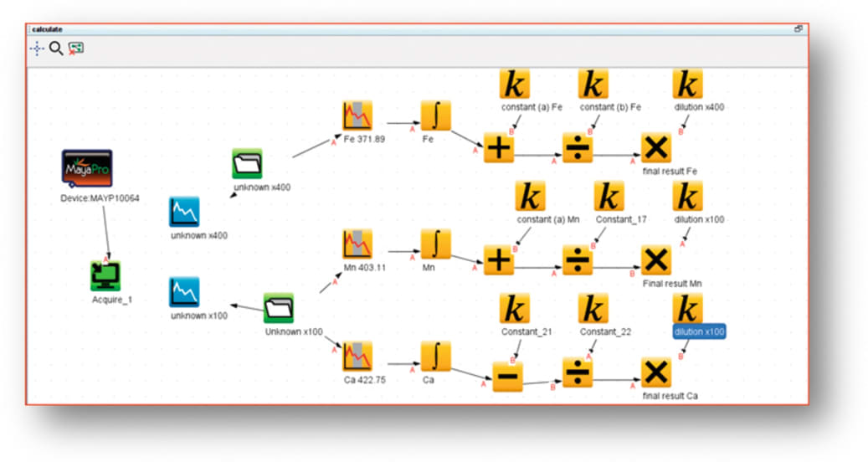
Task: Click the constant (b) Fe label
Action: click(610, 107)
